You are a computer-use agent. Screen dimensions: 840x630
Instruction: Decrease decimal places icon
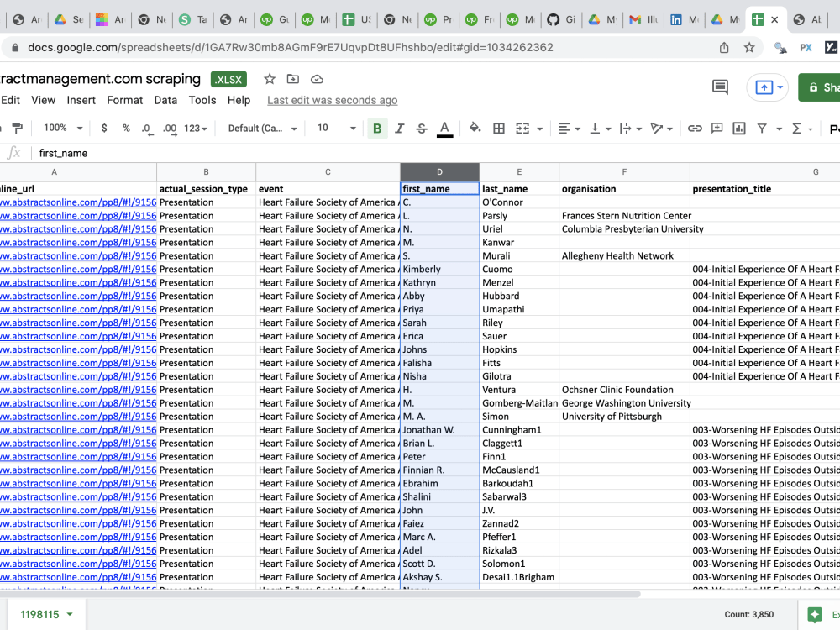147,129
